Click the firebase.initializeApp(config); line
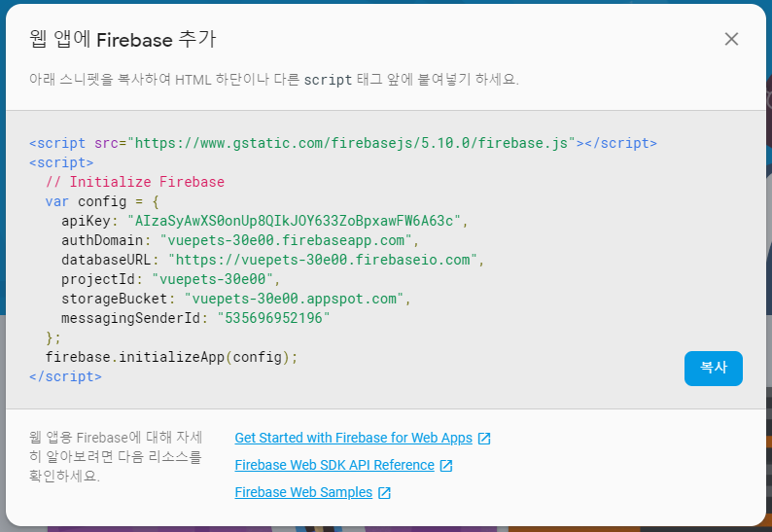The width and height of the screenshot is (772, 532). click(171, 357)
